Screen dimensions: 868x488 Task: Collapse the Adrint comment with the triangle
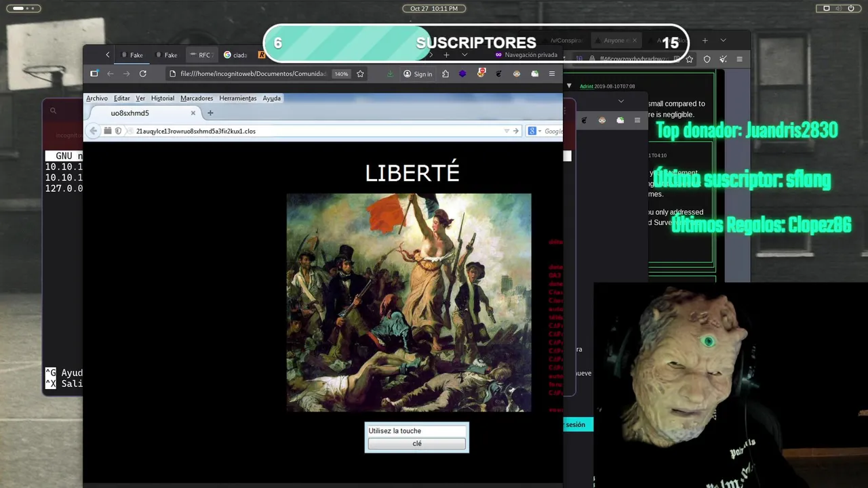(x=569, y=86)
